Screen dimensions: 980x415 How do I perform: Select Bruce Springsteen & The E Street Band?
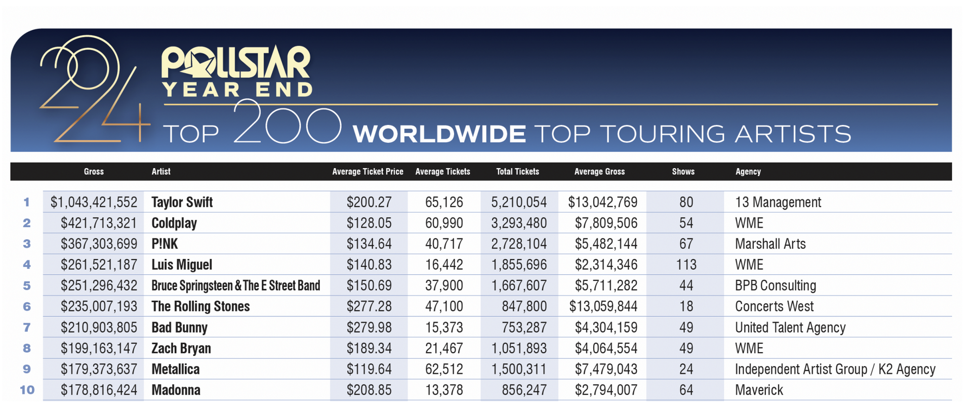click(235, 285)
